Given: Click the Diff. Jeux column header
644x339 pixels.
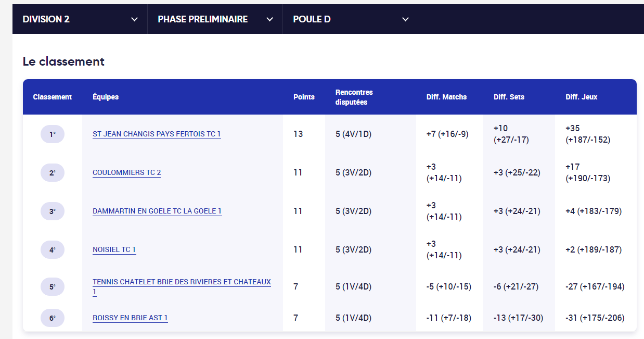Looking at the screenshot, I should coord(582,97).
